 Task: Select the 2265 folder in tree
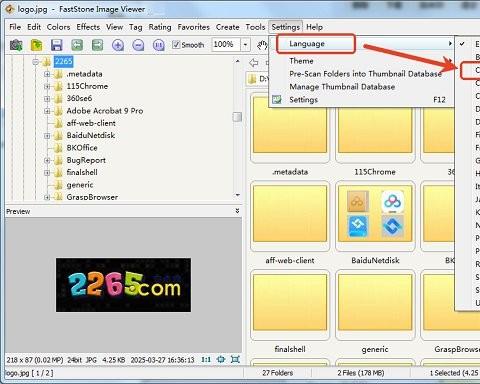tap(63, 61)
